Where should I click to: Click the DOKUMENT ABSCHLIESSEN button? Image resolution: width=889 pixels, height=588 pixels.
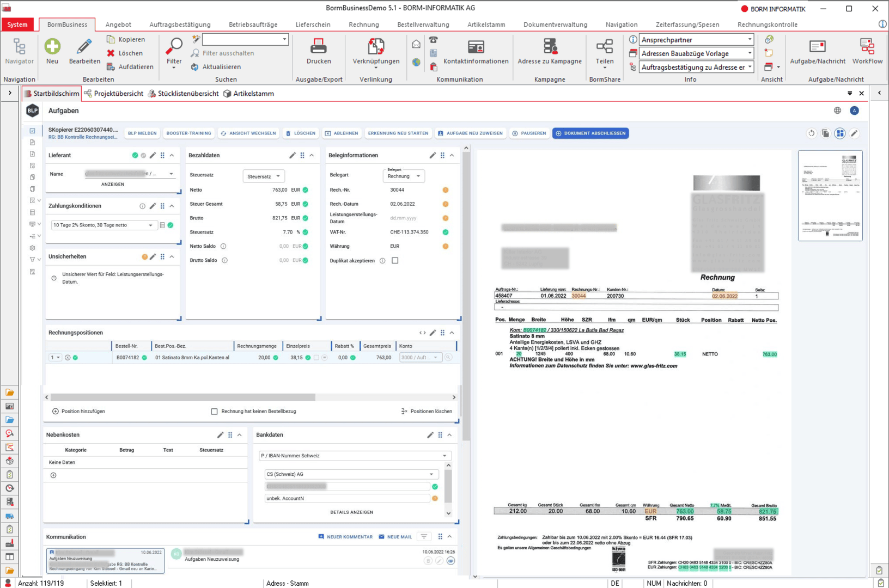590,133
